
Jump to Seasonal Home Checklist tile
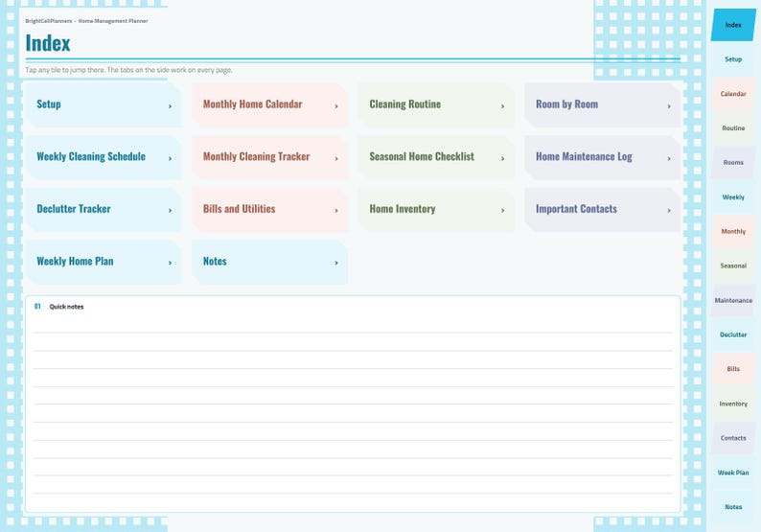click(x=436, y=157)
